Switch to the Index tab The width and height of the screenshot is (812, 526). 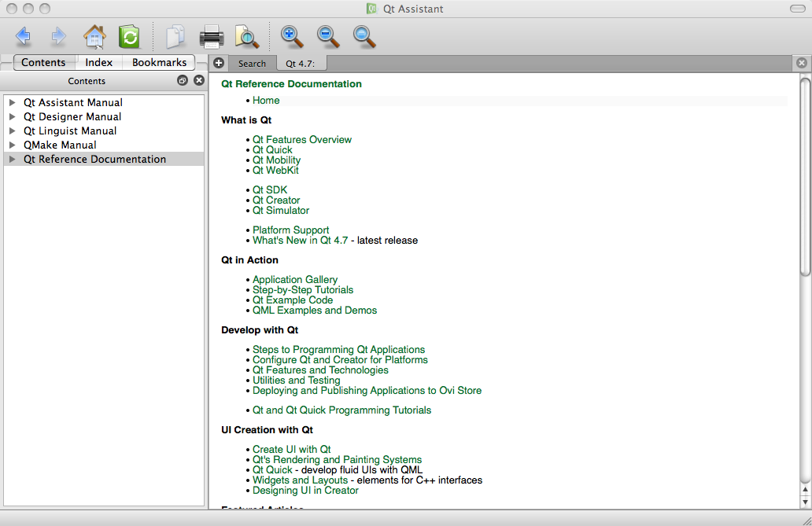point(99,62)
